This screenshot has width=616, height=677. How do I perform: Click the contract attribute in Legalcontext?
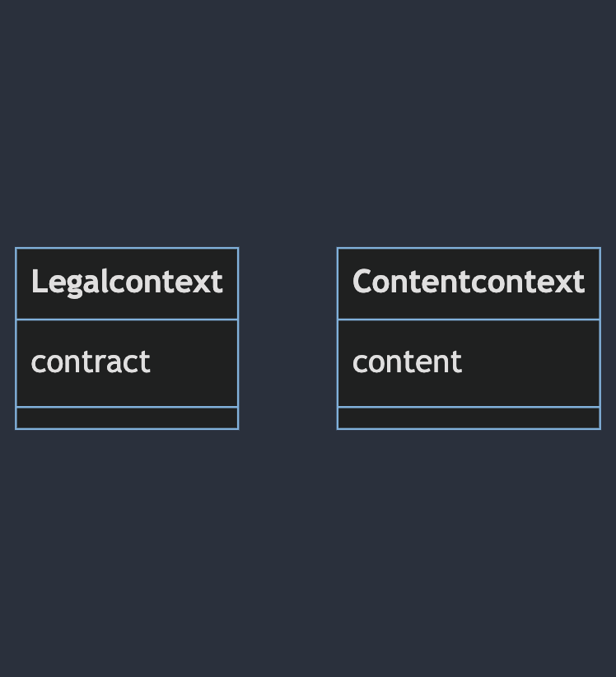[91, 362]
